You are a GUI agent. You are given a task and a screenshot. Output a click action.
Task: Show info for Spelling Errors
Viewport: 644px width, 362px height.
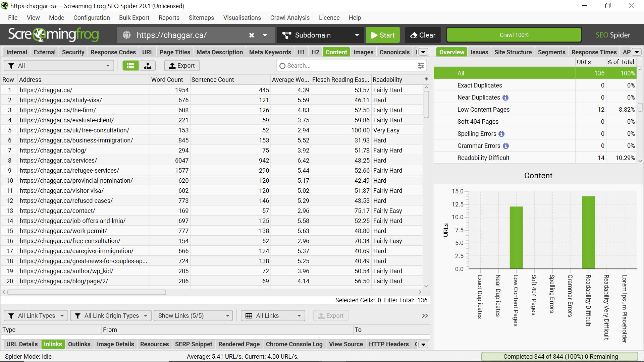pos(501,134)
